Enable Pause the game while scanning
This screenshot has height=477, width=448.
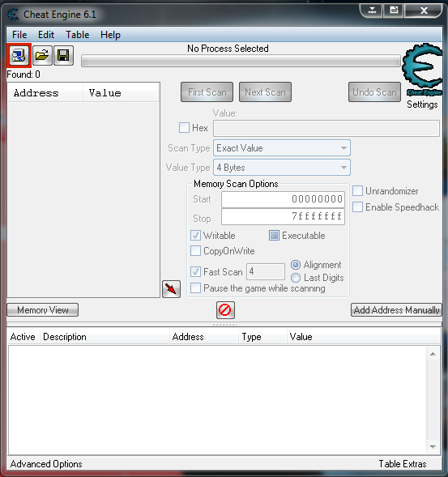pyautogui.click(x=195, y=287)
